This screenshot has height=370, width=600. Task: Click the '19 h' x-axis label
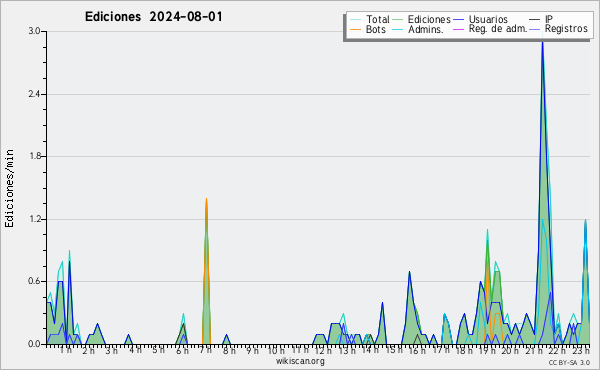[x=487, y=350]
